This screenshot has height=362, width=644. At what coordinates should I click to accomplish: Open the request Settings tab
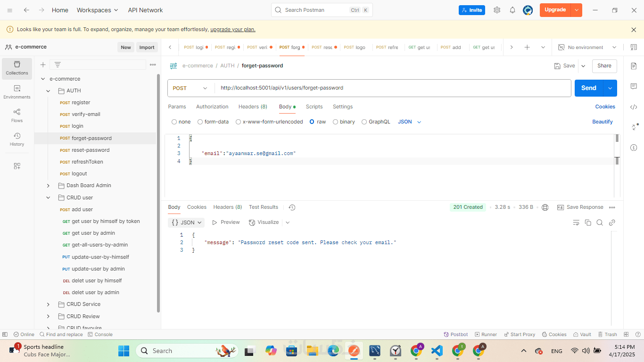click(x=343, y=107)
